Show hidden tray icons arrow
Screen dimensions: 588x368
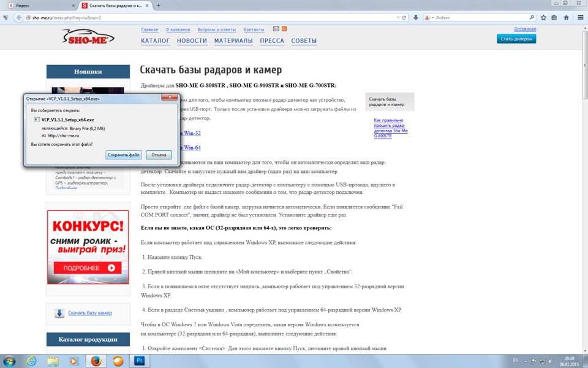tap(526, 361)
